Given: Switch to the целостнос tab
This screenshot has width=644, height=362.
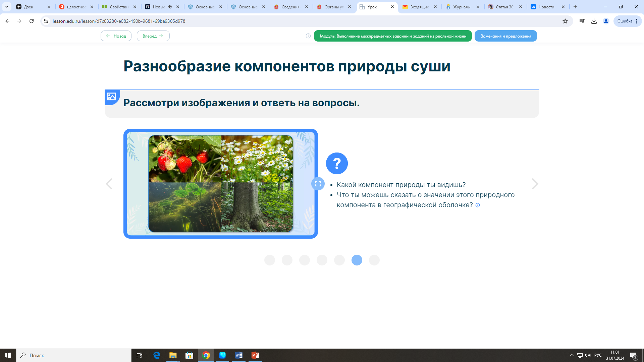Looking at the screenshot, I should click(x=76, y=7).
